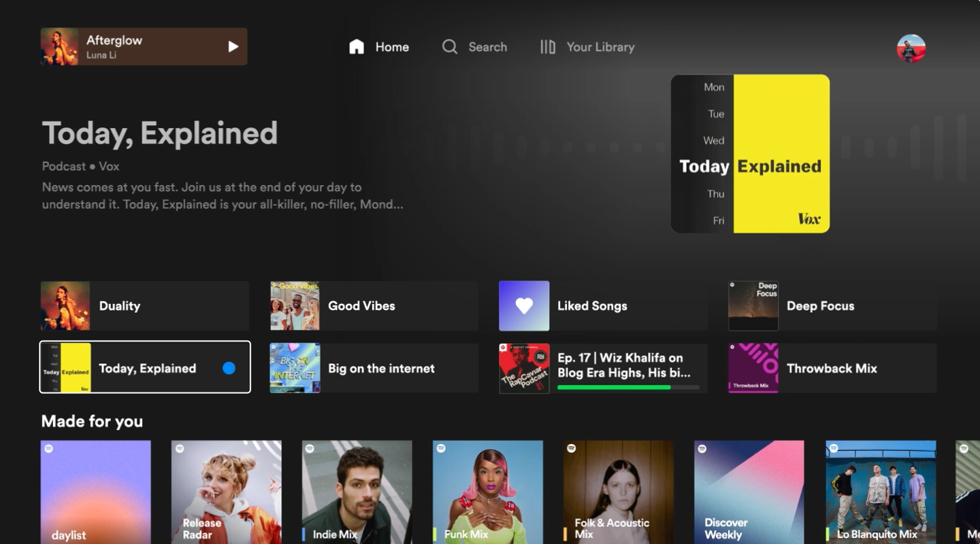Toggle the new-episode blue dot on Today, Explained
Image resolution: width=980 pixels, height=544 pixels.
[229, 367]
